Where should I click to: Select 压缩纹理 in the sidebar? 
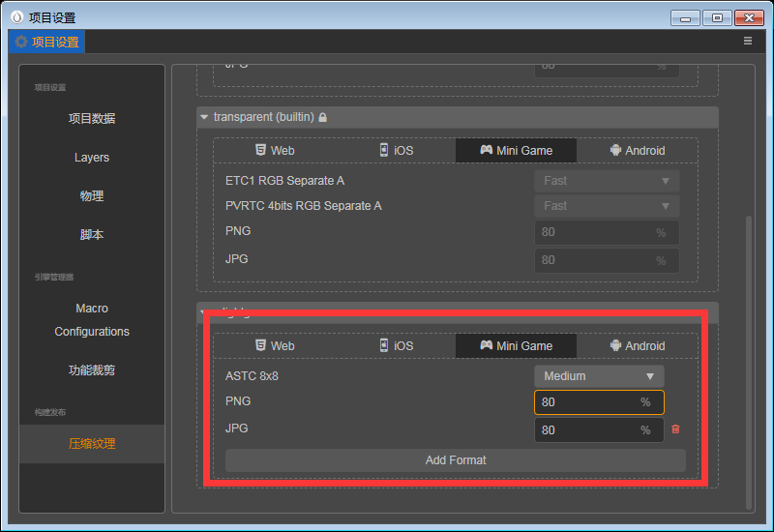point(92,444)
